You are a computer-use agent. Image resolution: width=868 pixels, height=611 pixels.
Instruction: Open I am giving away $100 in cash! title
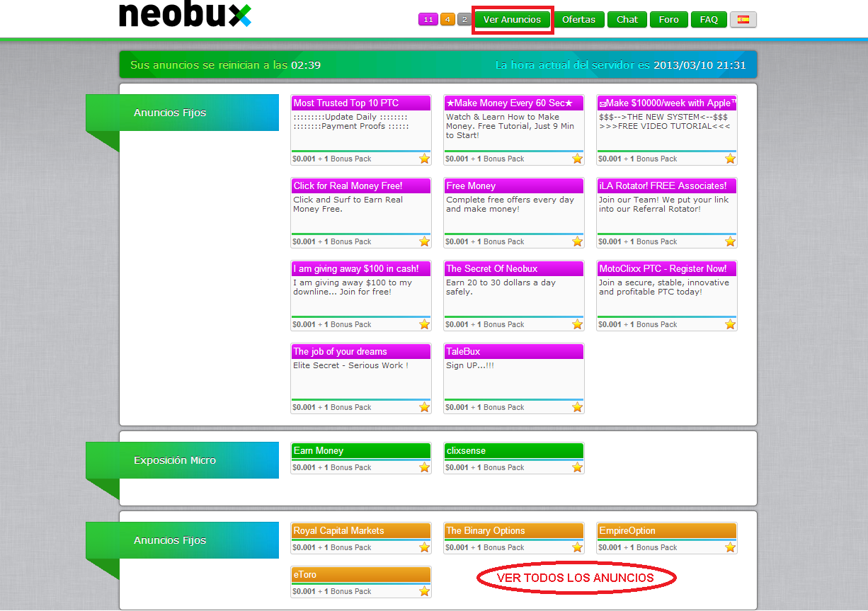click(x=361, y=269)
